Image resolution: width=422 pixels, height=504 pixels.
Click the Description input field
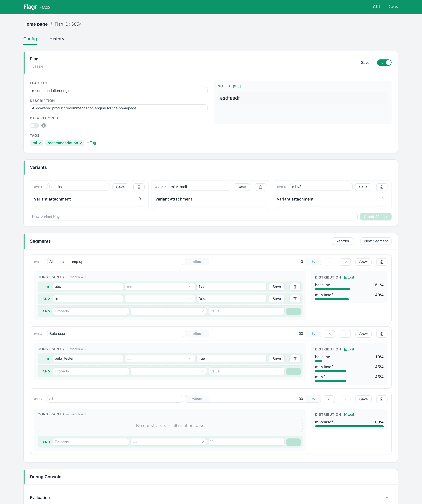click(x=119, y=108)
